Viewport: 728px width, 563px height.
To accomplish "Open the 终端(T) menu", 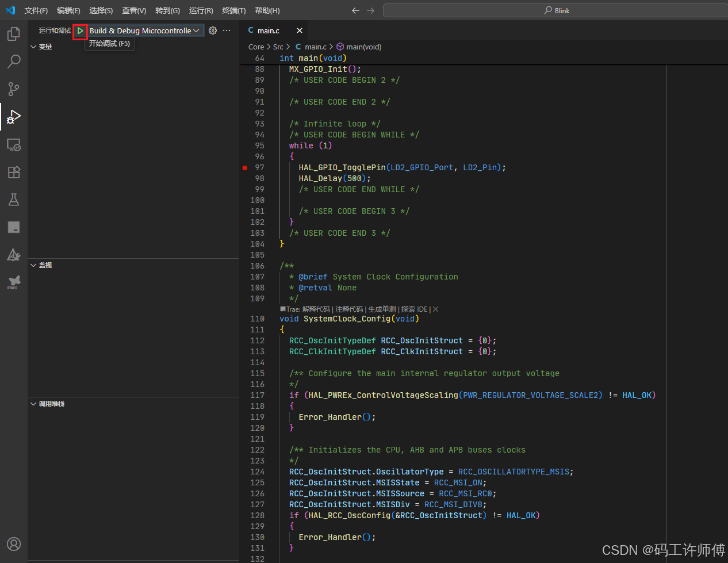I will pyautogui.click(x=234, y=10).
